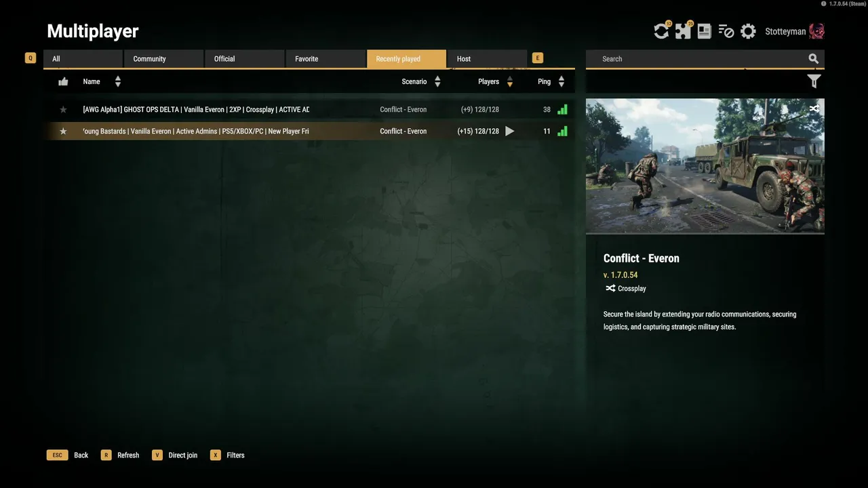This screenshot has width=868, height=488.
Task: Open the blocked list icon beside the gear
Action: [x=726, y=31]
